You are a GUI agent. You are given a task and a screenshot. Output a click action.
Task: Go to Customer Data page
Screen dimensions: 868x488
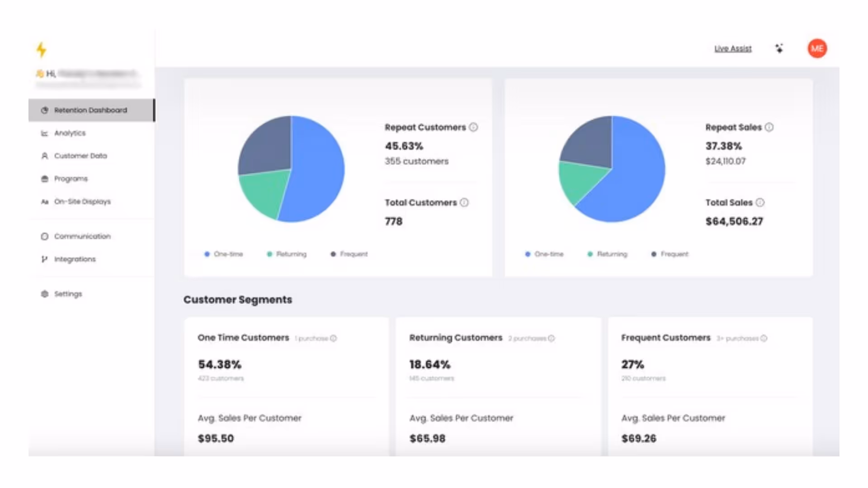point(80,156)
